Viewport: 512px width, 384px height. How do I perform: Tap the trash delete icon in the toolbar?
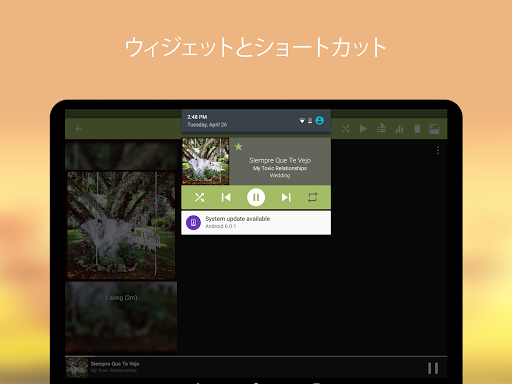(417, 129)
